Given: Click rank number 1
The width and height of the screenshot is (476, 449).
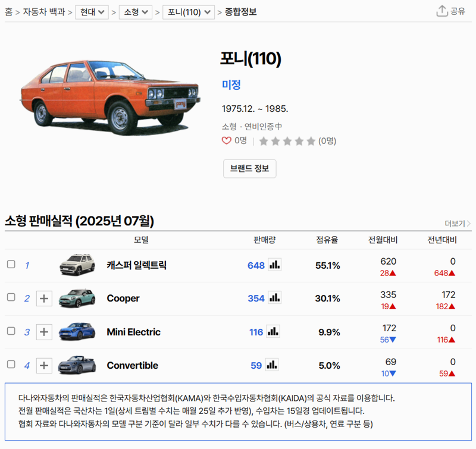Looking at the screenshot, I should [27, 265].
